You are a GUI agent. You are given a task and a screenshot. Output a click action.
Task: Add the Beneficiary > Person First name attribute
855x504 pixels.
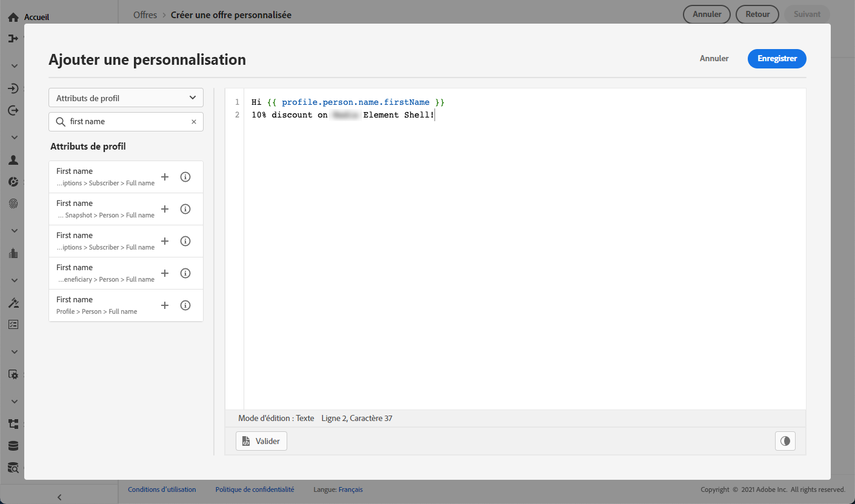(165, 273)
